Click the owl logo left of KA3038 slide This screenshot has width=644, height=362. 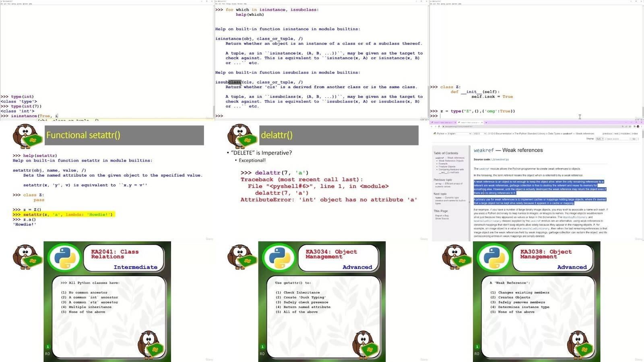tap(457, 257)
